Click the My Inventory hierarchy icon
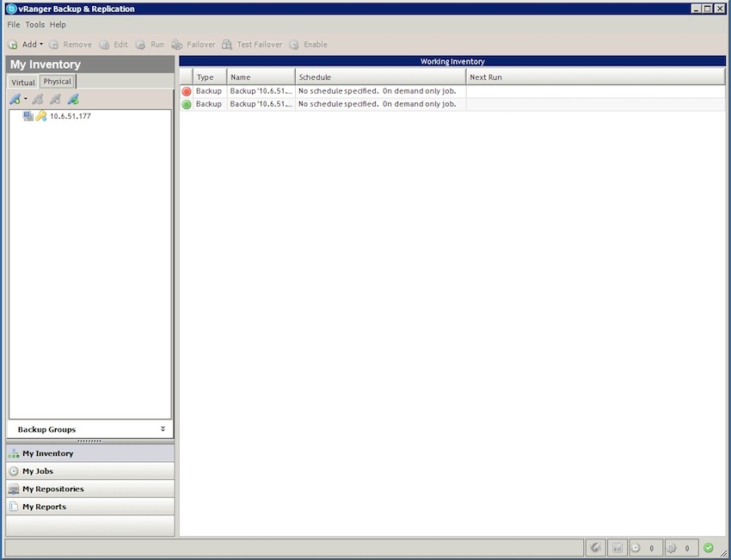Viewport: 731px width, 560px height. point(14,453)
